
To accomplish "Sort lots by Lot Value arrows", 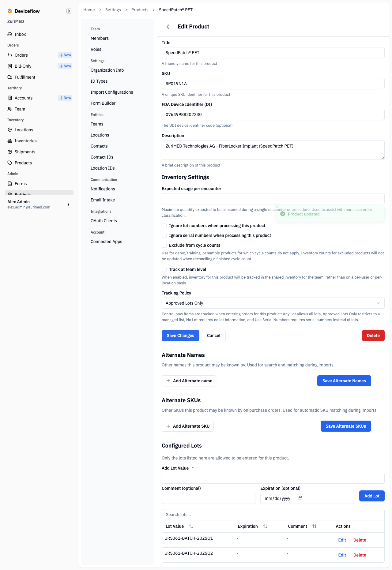I will [191, 526].
